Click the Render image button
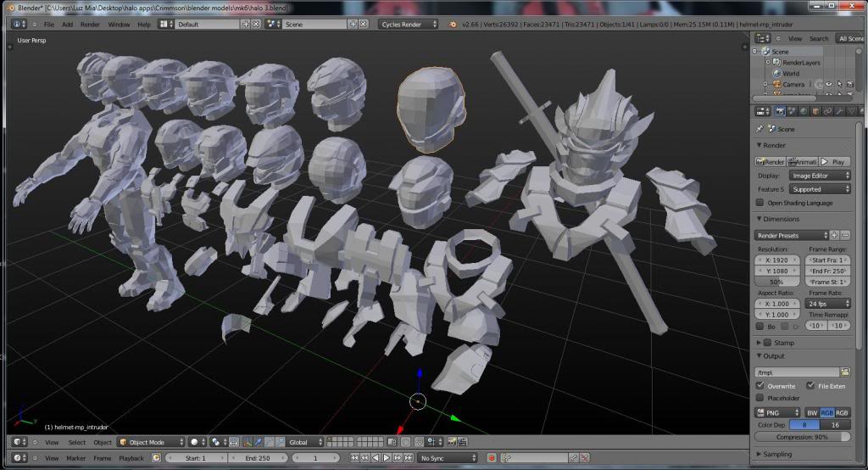Viewport: 868px width, 470px height. [x=770, y=161]
